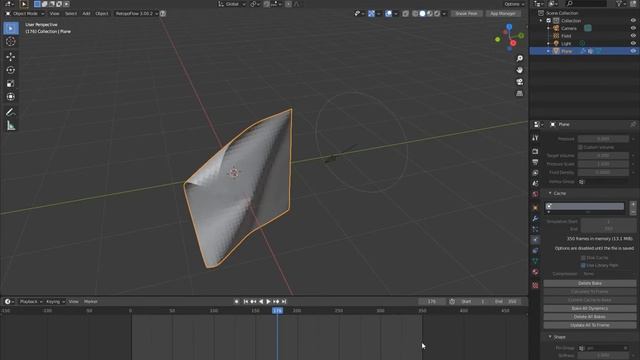Select the Transform tool

pyautogui.click(x=11, y=97)
